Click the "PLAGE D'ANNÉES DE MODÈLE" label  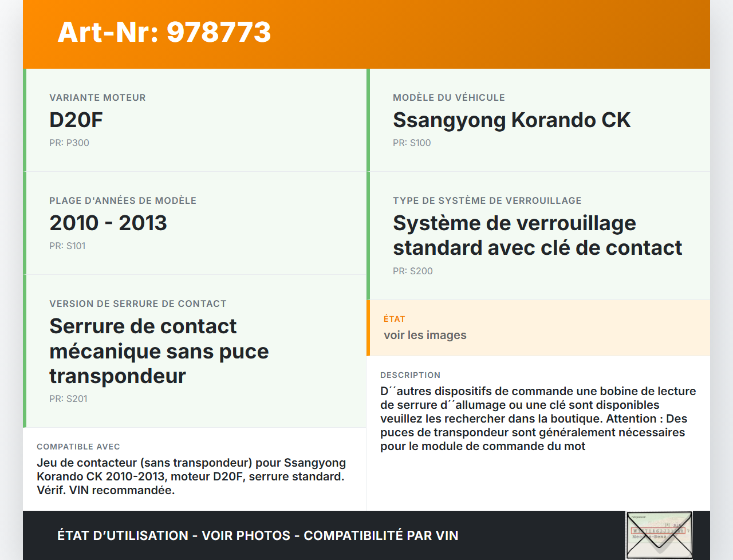123,200
